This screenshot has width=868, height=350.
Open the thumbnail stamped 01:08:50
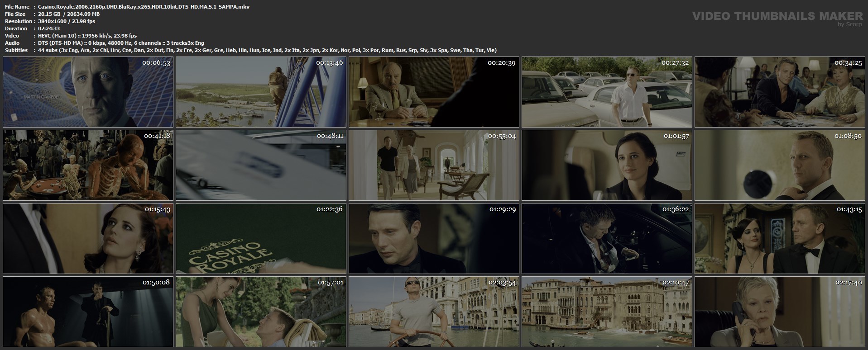[780, 165]
